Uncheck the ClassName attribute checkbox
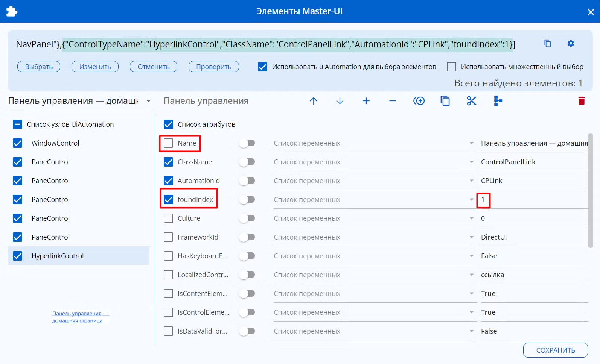Viewport: 600px width, 364px height. pyautogui.click(x=168, y=162)
